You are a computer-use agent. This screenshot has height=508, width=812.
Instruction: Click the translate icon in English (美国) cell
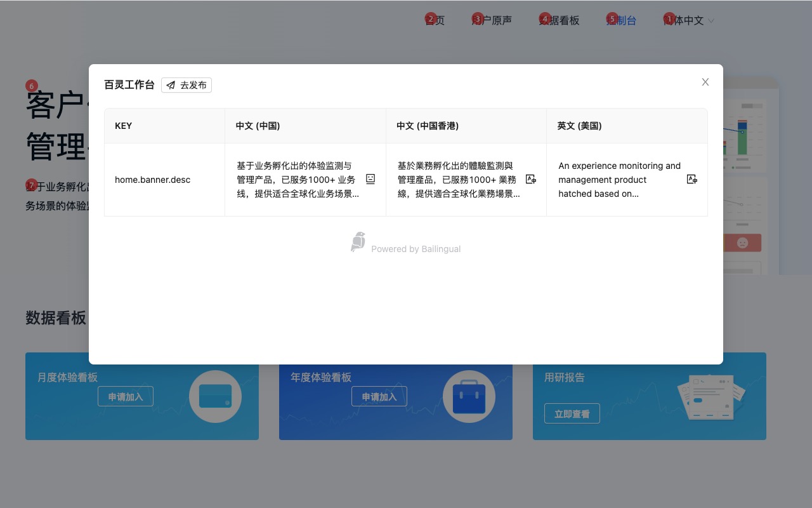(x=693, y=180)
